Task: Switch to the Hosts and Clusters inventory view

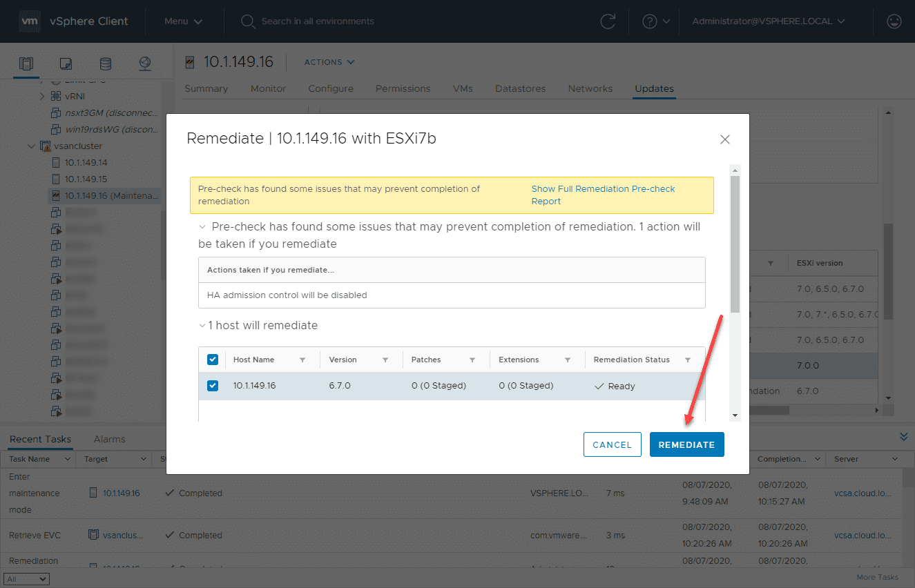Action: tap(26, 62)
